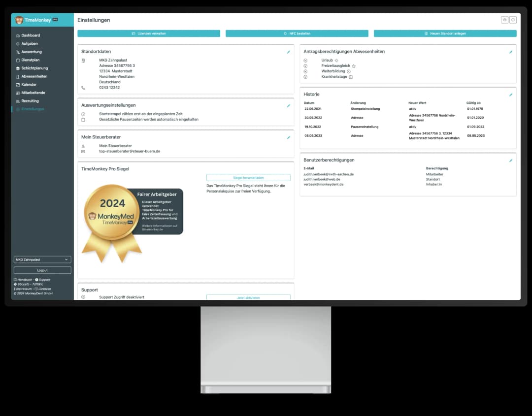
Task: Click the Lizenzen verwalten button
Action: coord(149,33)
